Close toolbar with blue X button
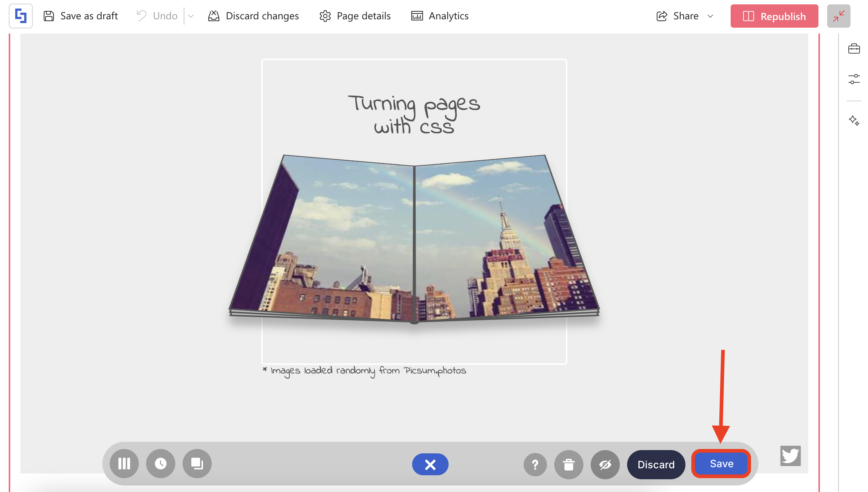This screenshot has width=868, height=492. click(x=430, y=464)
